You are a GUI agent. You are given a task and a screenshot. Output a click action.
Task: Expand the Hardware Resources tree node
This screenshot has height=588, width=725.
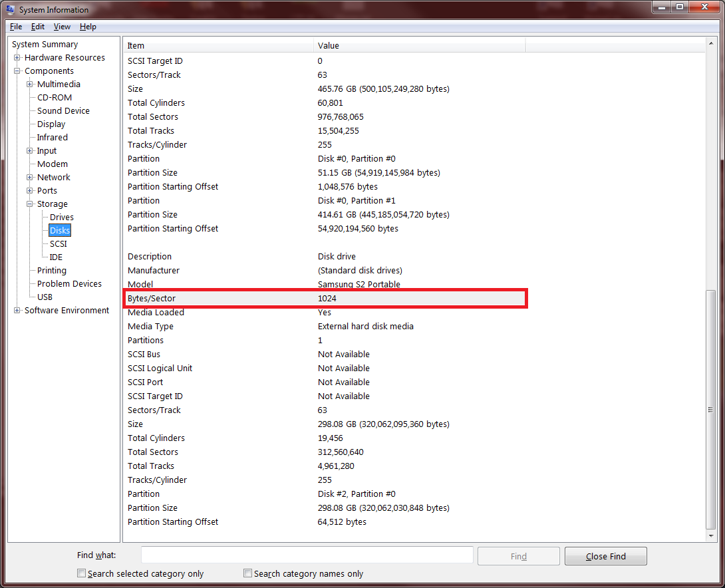[17, 58]
